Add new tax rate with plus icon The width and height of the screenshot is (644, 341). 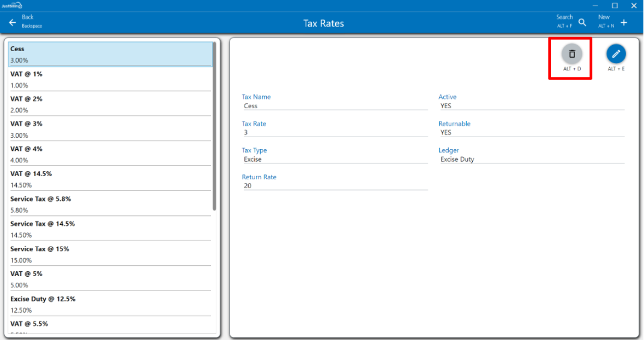point(624,22)
